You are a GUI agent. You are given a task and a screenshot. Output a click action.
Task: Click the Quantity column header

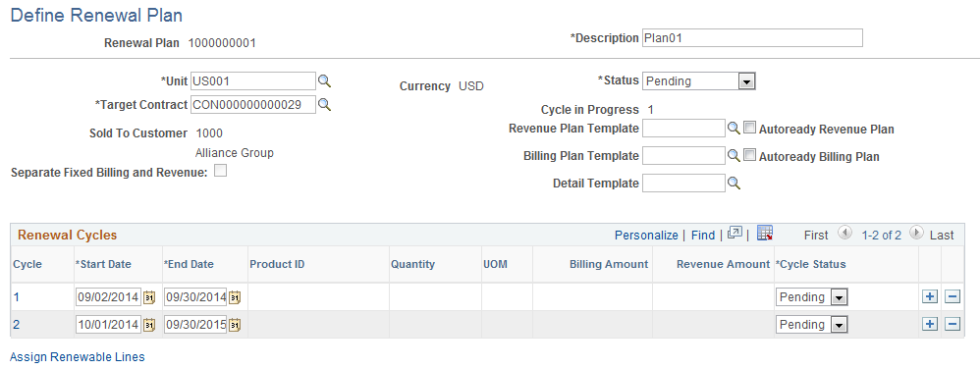tap(412, 264)
